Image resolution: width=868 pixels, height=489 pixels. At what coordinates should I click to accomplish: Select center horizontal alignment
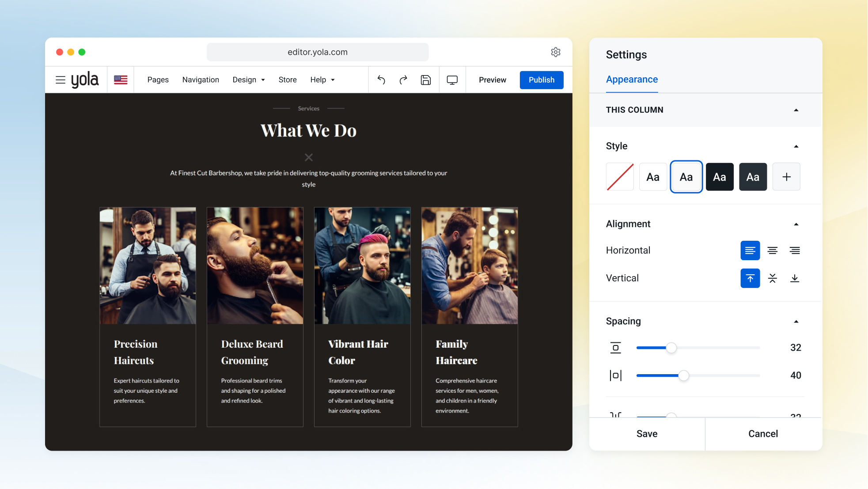pos(773,250)
